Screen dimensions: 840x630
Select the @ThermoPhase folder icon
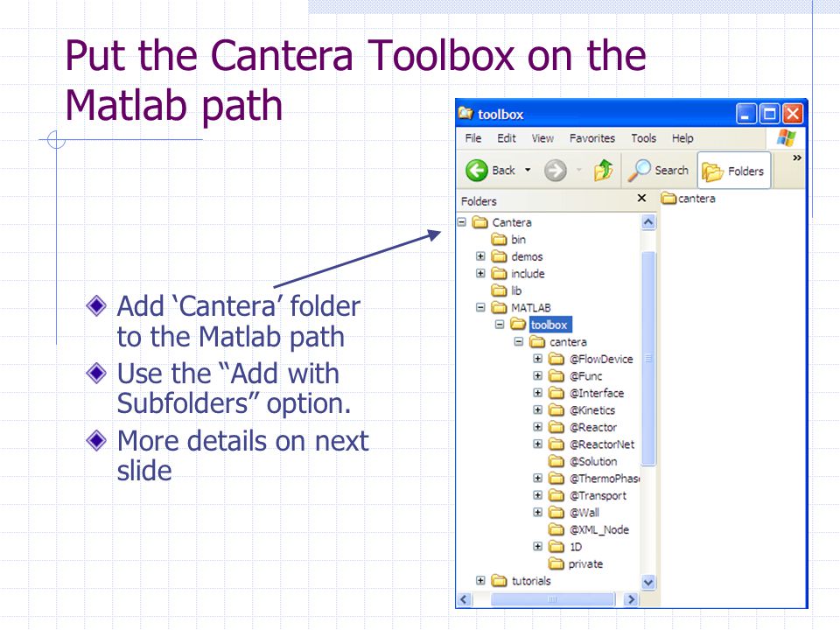[x=556, y=478]
